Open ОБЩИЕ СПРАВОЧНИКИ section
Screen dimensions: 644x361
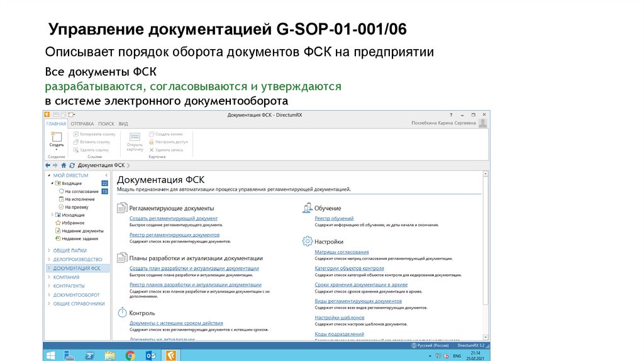(x=79, y=304)
